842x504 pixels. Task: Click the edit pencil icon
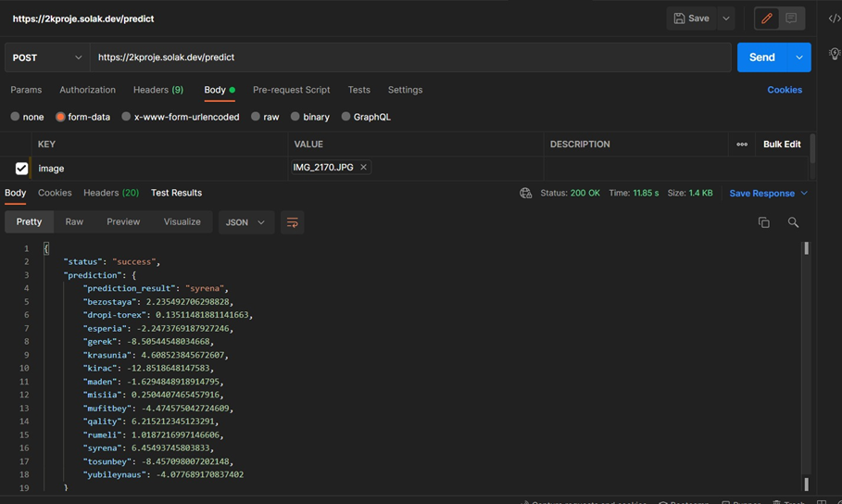click(x=766, y=19)
